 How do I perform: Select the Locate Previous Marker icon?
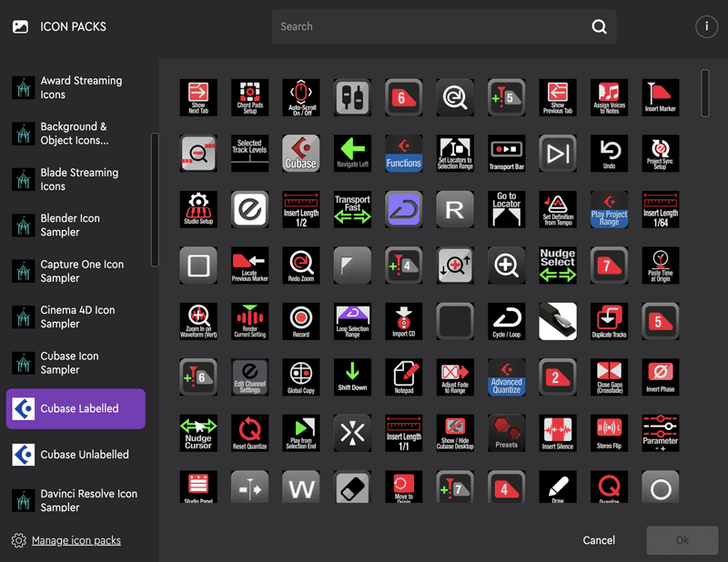(x=249, y=265)
